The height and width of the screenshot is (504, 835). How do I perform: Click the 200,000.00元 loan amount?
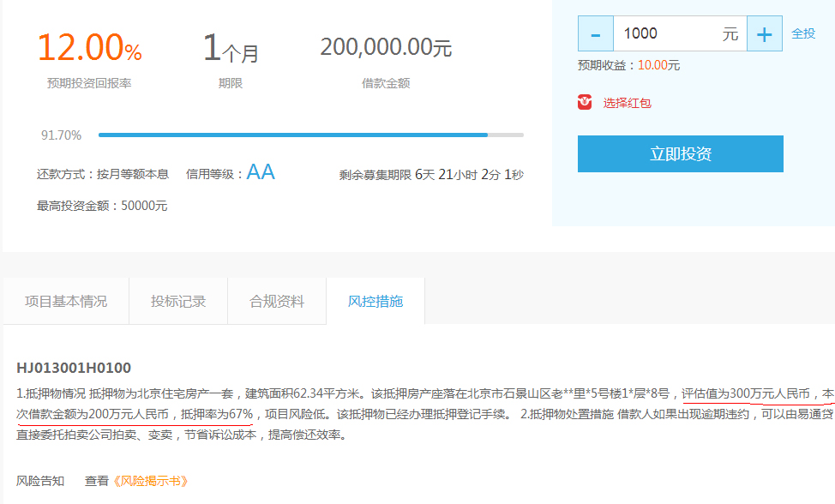(x=386, y=47)
